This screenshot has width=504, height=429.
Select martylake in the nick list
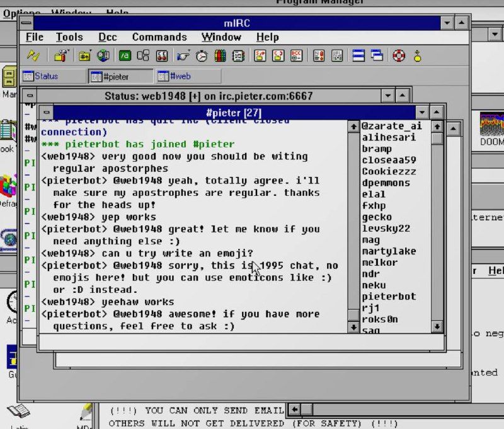(x=389, y=251)
